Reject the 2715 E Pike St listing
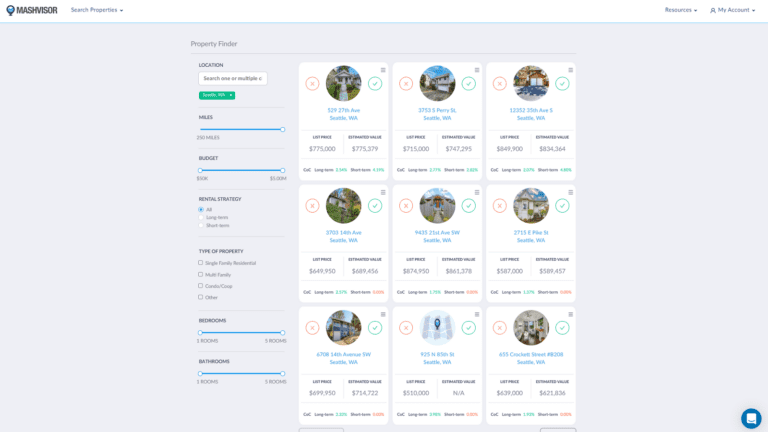The height and width of the screenshot is (432, 768). [x=499, y=206]
